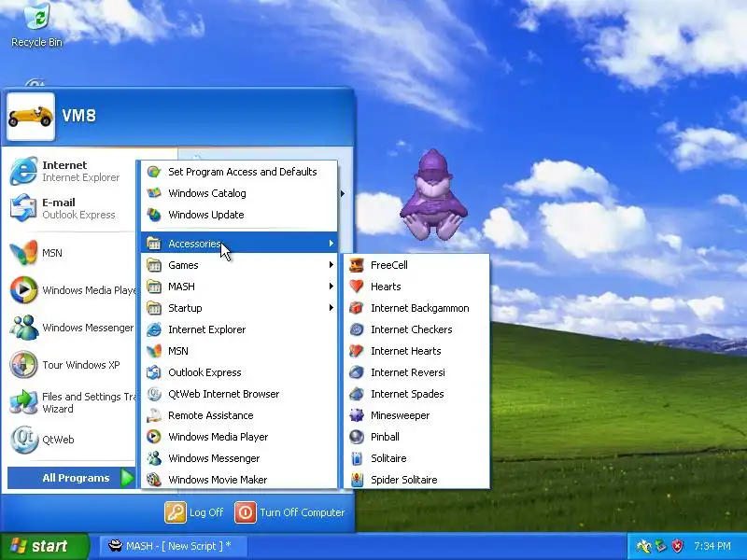This screenshot has width=747, height=560.
Task: Start the FreeCell game
Action: [416, 265]
